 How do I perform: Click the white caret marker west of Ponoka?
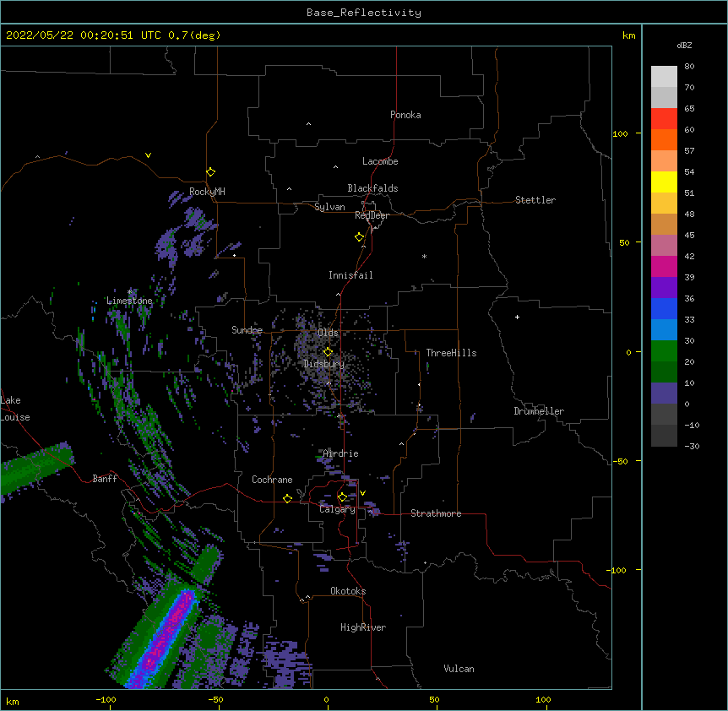(x=308, y=124)
